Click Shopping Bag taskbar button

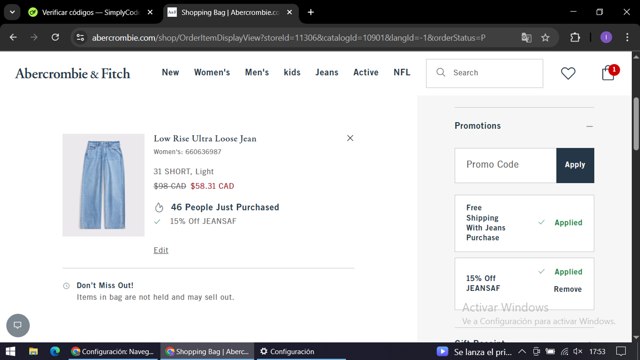pyautogui.click(x=207, y=351)
